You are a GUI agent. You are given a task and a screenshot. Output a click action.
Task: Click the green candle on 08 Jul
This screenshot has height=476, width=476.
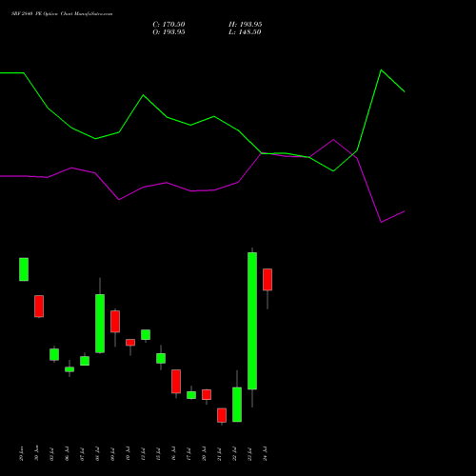pos(100,324)
